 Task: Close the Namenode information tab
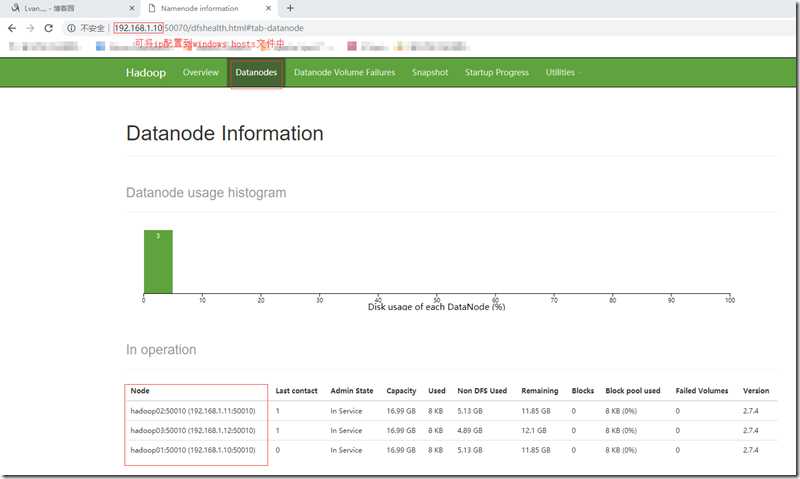point(268,8)
